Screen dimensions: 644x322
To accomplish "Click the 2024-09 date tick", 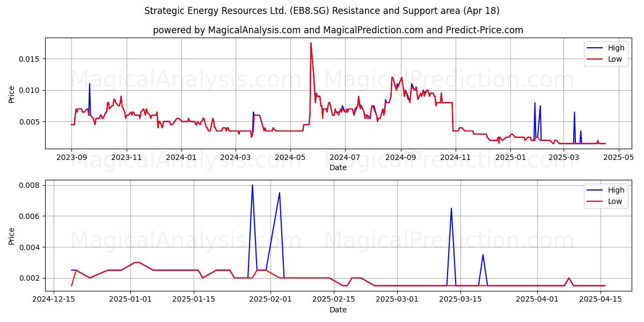I will tap(400, 157).
